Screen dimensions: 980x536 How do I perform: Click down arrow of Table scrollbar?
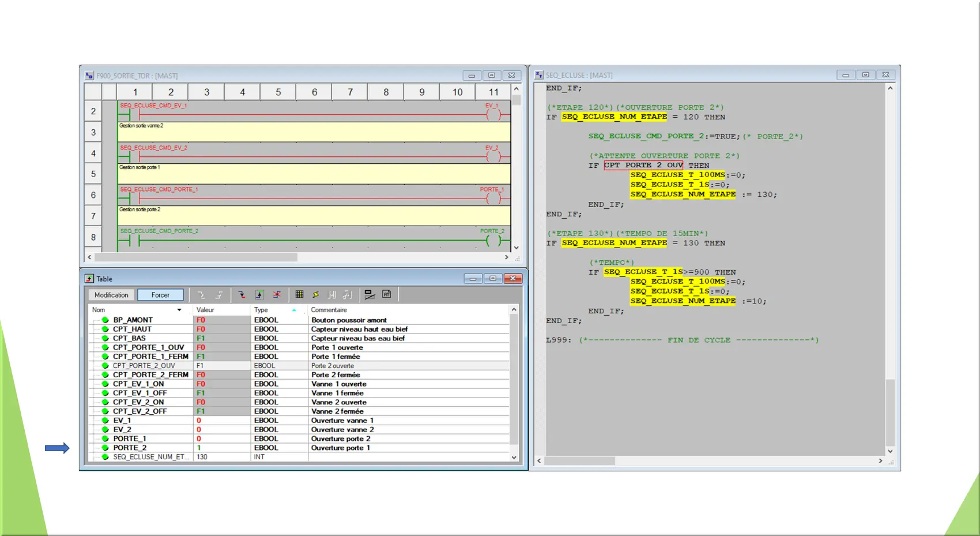point(514,458)
